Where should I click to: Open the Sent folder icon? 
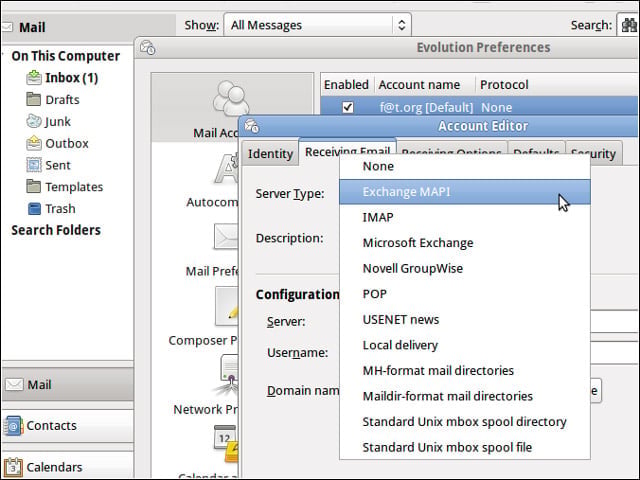pyautogui.click(x=34, y=165)
